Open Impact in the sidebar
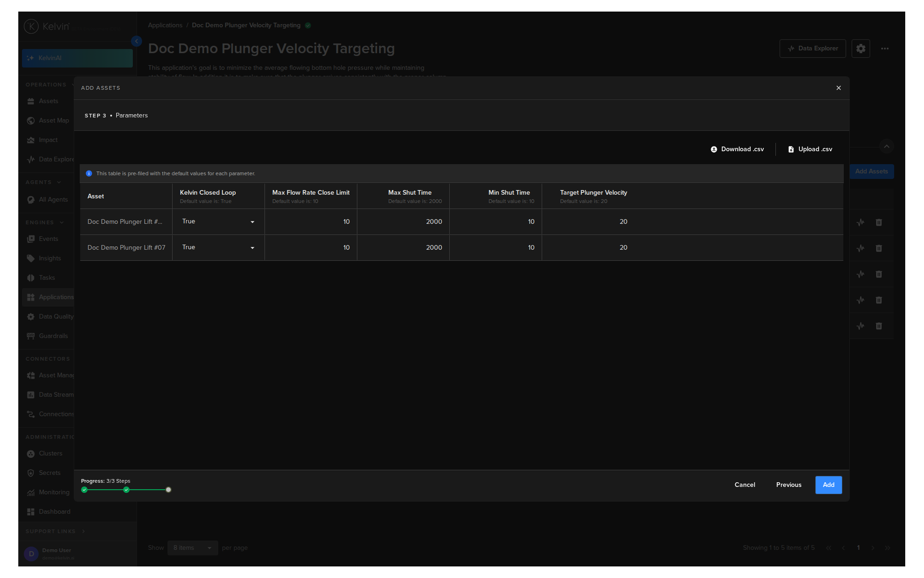 (48, 140)
